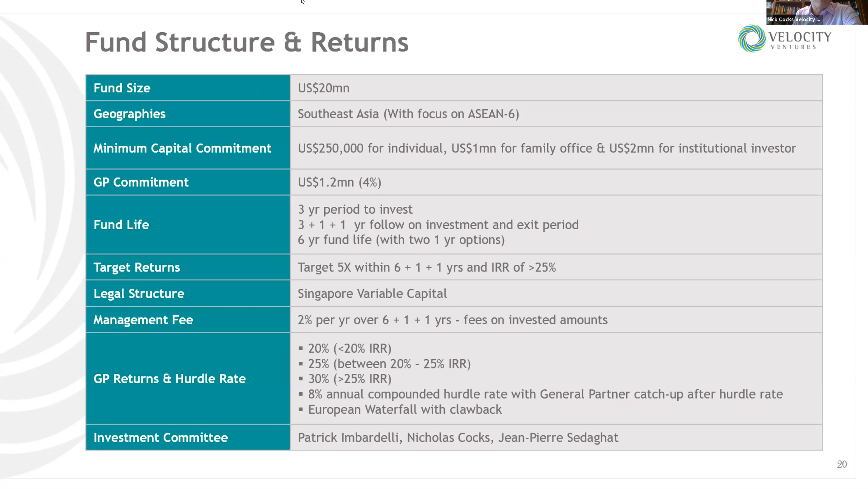Click the Southeast Asia ASEAN-6 text
Viewport: 868px width, 489px height.
[x=408, y=114]
